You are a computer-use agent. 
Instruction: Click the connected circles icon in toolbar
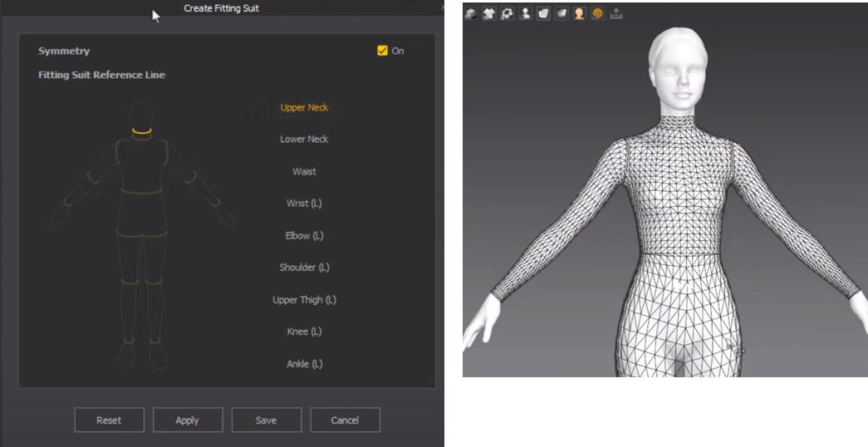click(x=507, y=13)
